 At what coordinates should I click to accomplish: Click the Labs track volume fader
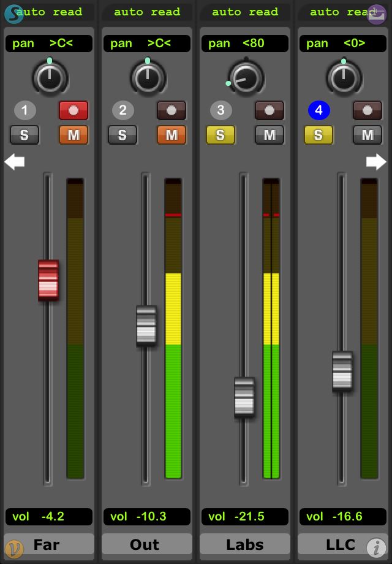click(244, 397)
